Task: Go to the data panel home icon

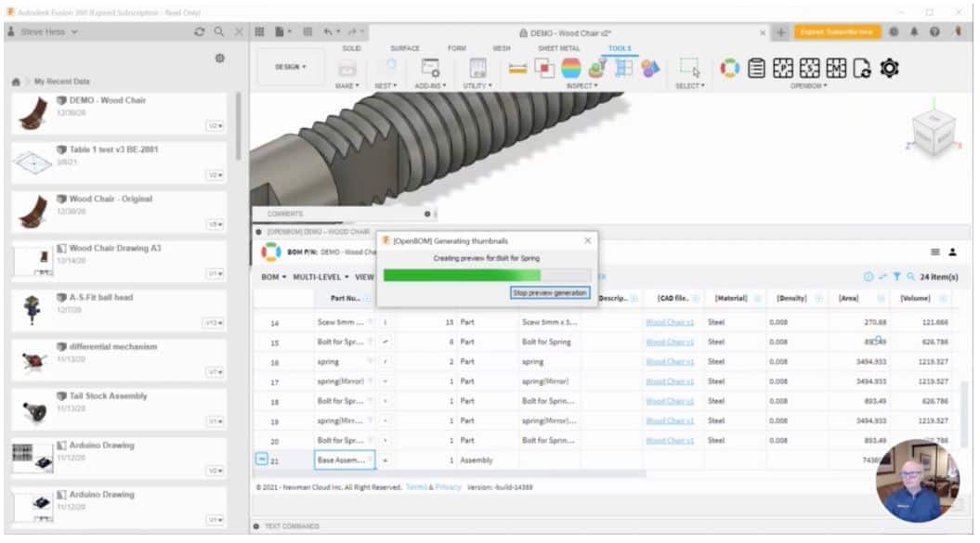Action: (16, 82)
